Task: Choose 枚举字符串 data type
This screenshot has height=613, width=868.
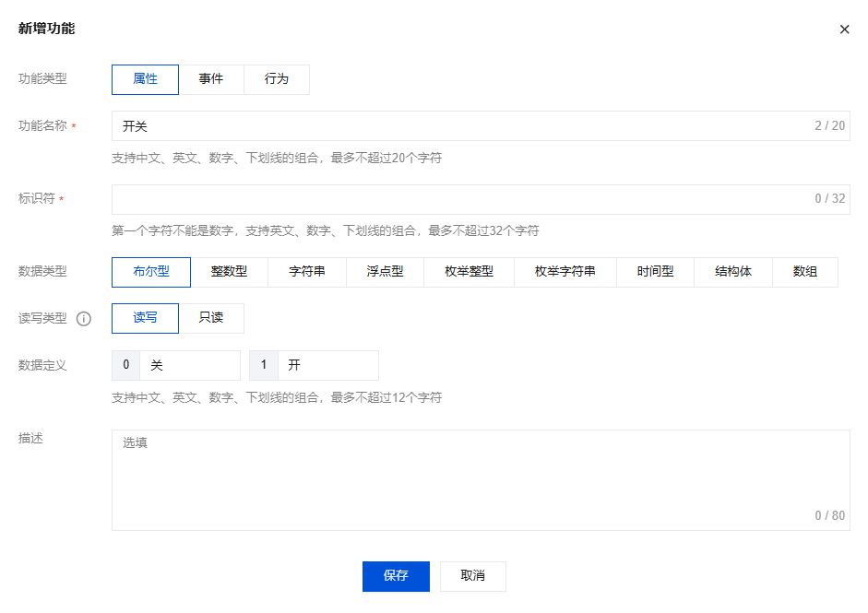Action: tap(565, 272)
